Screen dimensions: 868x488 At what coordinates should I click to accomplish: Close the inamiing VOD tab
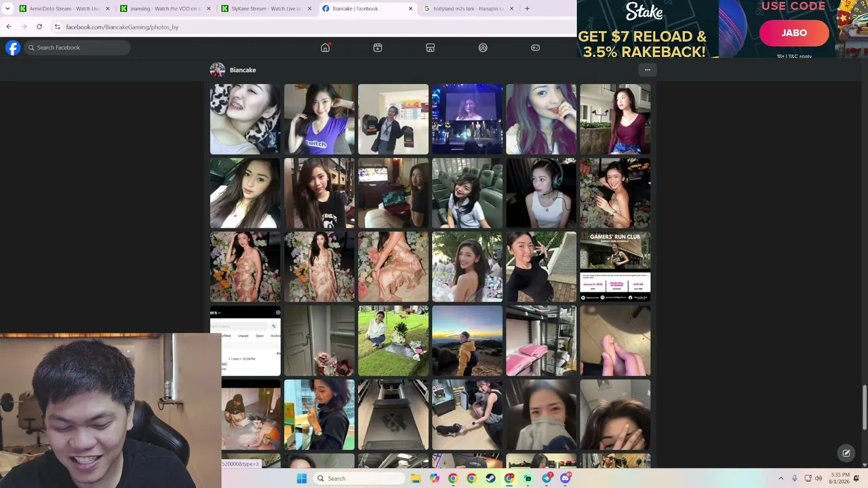click(x=208, y=9)
